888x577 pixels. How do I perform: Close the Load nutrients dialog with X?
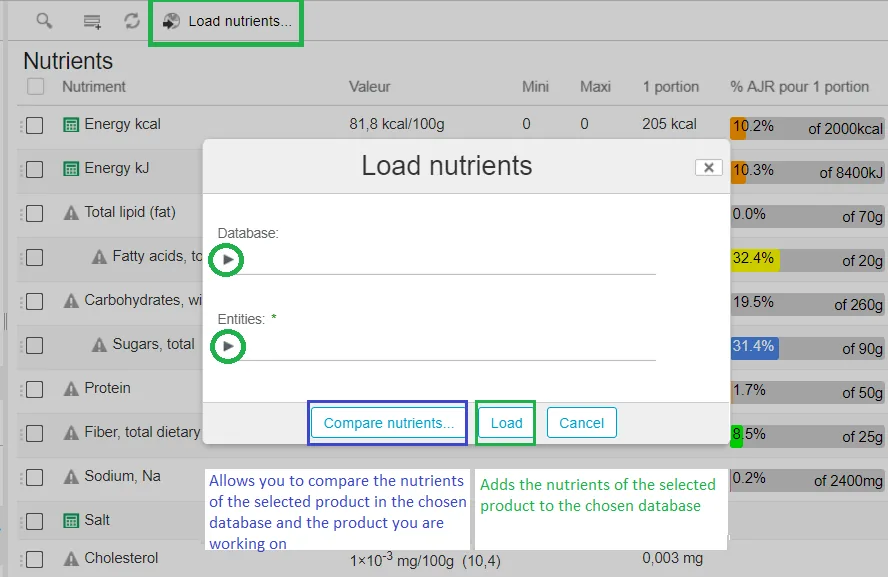(708, 168)
